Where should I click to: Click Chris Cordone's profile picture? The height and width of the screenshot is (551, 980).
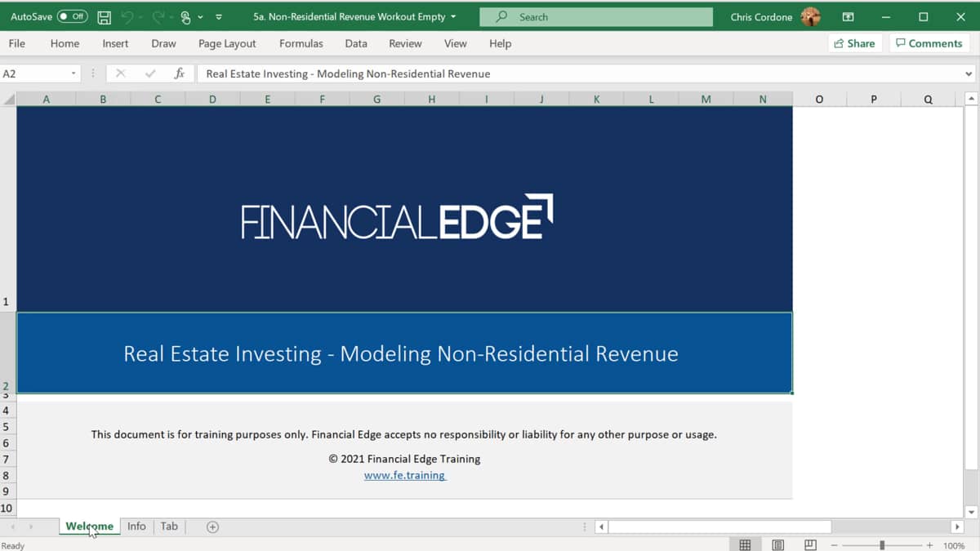[x=811, y=16]
